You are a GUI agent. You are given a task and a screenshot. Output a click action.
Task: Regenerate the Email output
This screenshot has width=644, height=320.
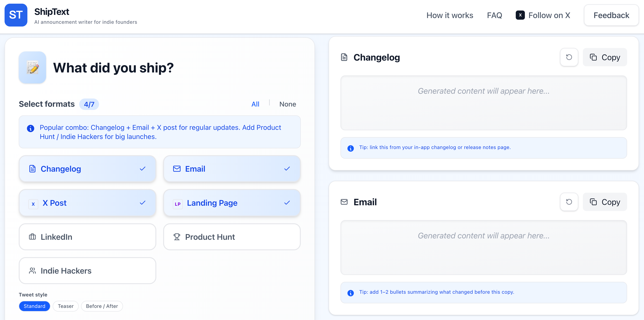point(569,202)
